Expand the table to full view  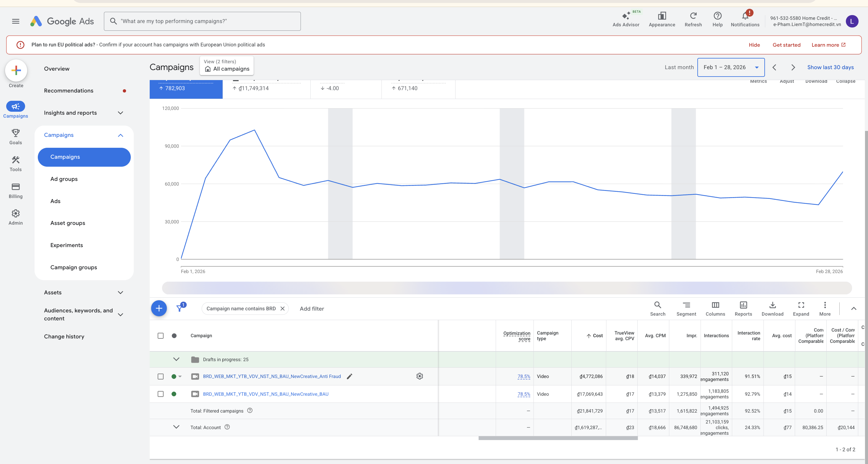pos(801,309)
